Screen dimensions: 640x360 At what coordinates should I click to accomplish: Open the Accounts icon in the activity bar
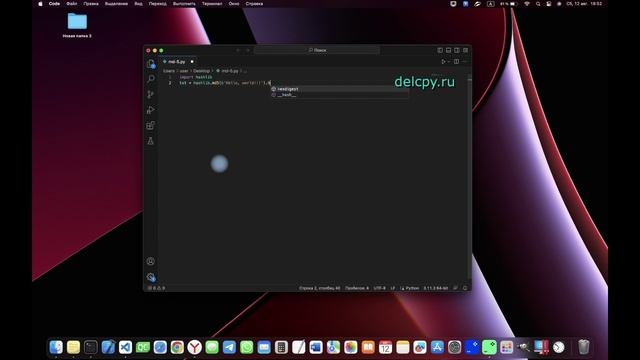(x=151, y=261)
